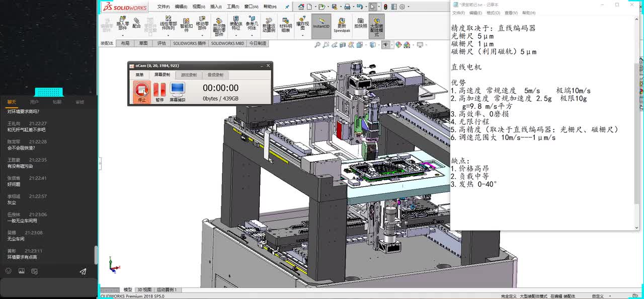Click the Section View icon
644x299 pixels.
tap(343, 45)
